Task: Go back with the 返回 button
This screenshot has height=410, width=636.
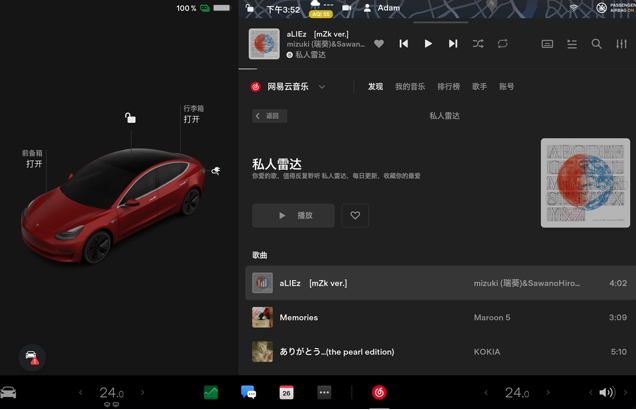Action: pos(270,116)
